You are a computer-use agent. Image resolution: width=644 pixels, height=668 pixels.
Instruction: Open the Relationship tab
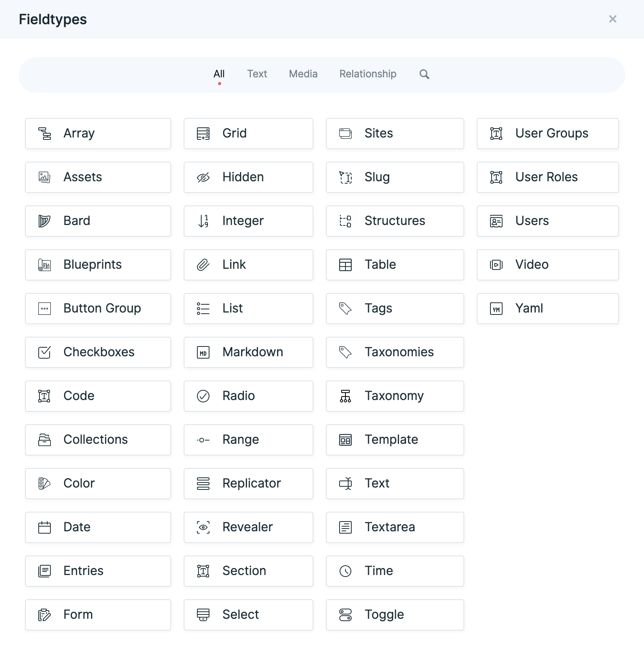368,74
